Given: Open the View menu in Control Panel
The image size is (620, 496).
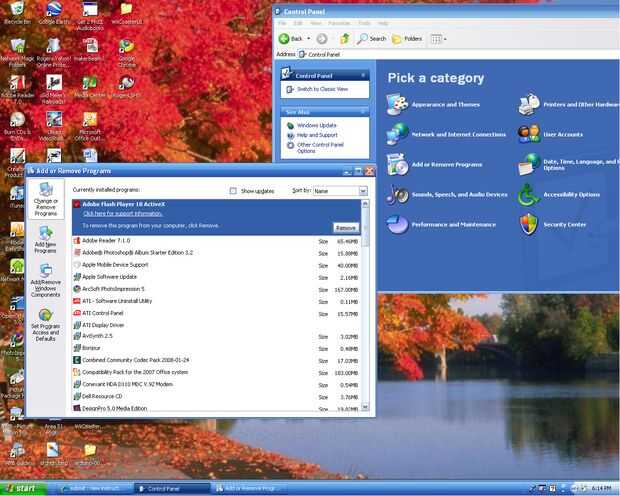Looking at the screenshot, I should (316, 23).
